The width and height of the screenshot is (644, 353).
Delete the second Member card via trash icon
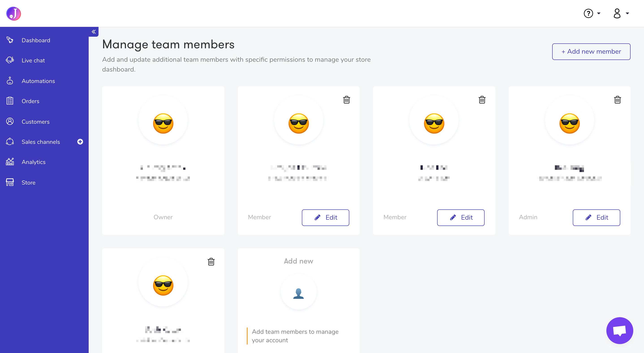482,100
